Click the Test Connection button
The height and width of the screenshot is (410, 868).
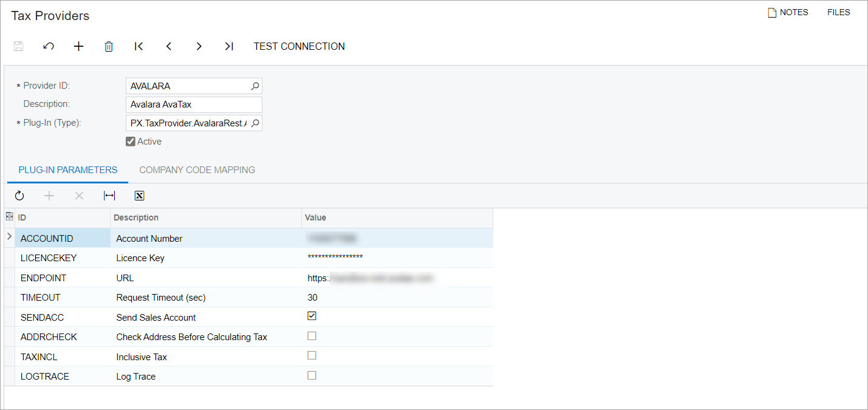[x=299, y=46]
